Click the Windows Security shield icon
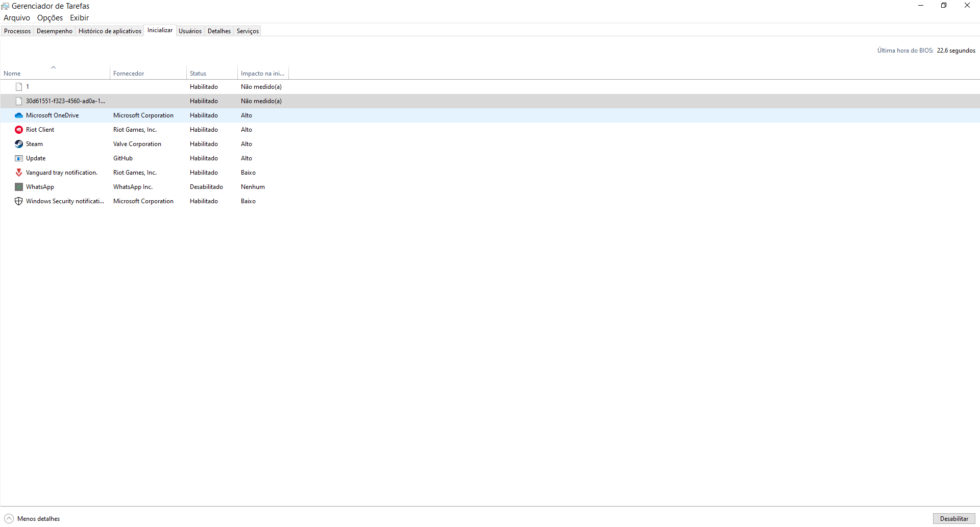Viewport: 980px width, 527px height. click(x=19, y=201)
